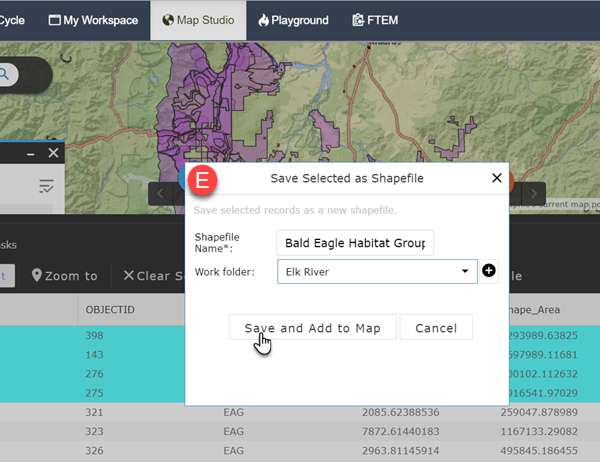
Task: Click the checklist options icon in panel
Action: [x=47, y=185]
